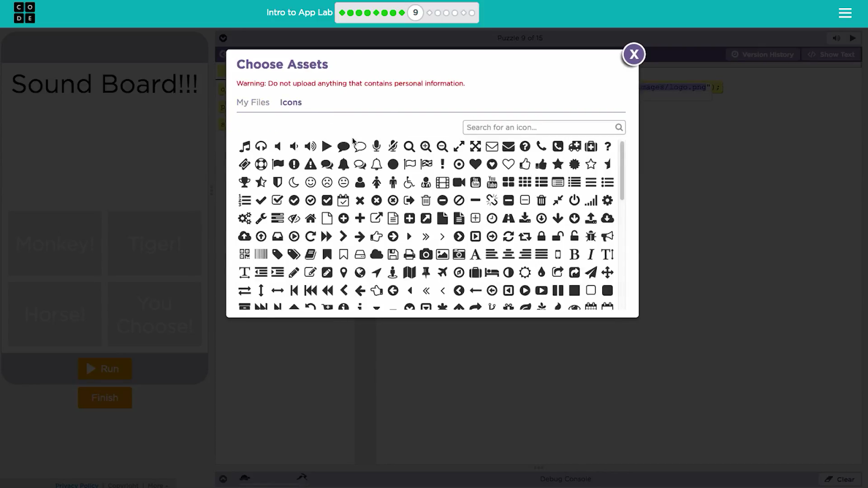This screenshot has height=488, width=868.
Task: Select the power-off icon
Action: click(575, 200)
